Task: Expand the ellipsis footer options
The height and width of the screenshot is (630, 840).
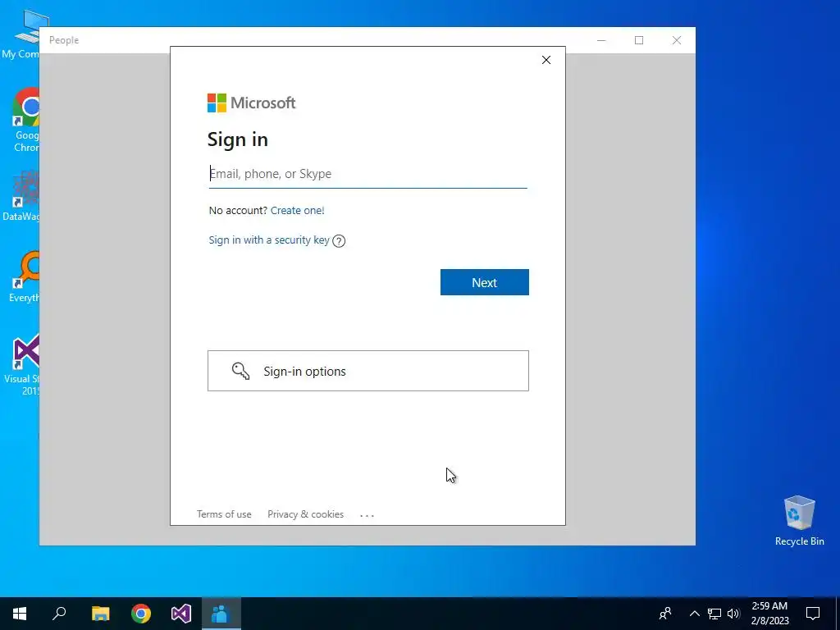Action: click(x=367, y=515)
